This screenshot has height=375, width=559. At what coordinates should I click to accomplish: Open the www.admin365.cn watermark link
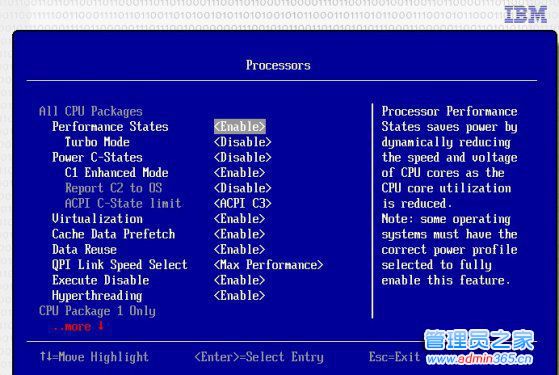coord(479,359)
